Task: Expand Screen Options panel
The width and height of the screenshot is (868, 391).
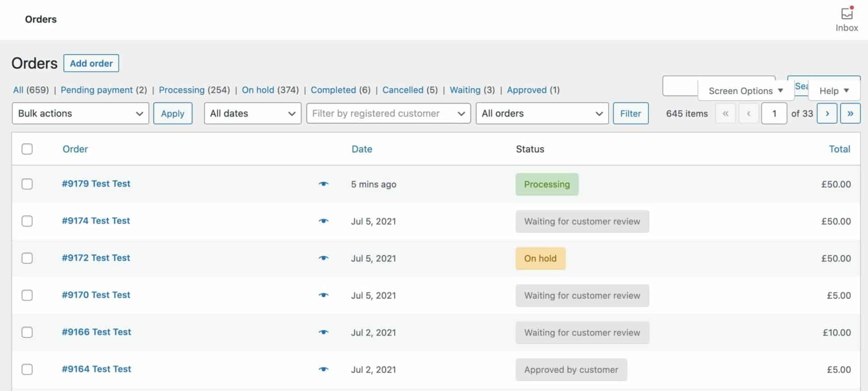Action: tap(745, 91)
